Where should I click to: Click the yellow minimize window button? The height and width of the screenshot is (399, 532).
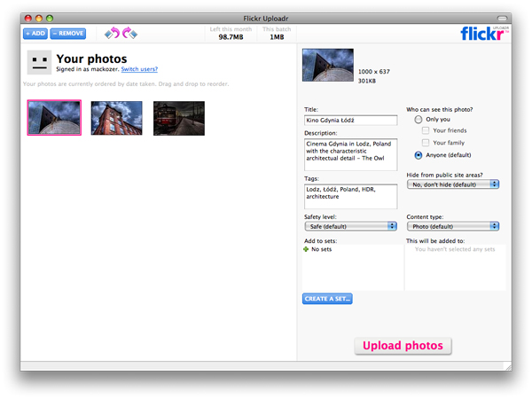[39, 19]
